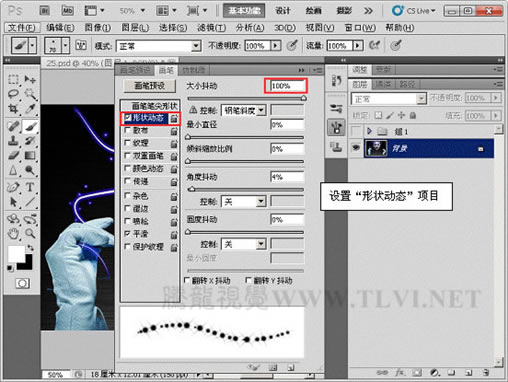
Task: Click the 大小抖动 size jitter slider
Action: (246, 98)
